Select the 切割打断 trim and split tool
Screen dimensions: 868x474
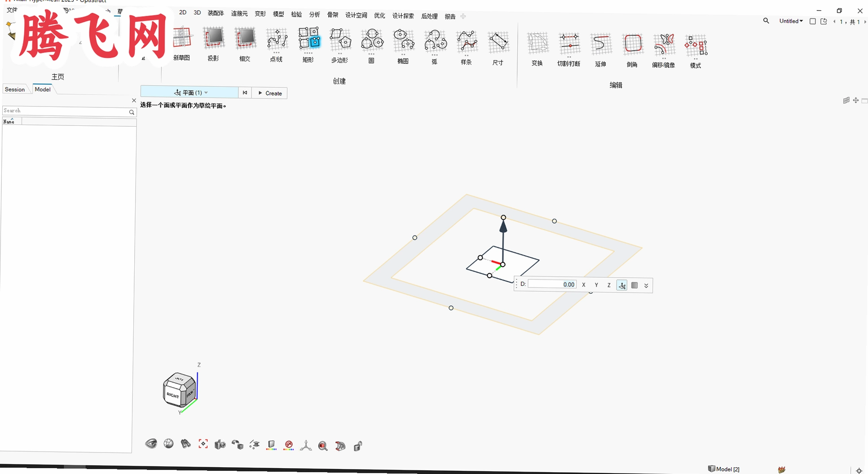(569, 49)
